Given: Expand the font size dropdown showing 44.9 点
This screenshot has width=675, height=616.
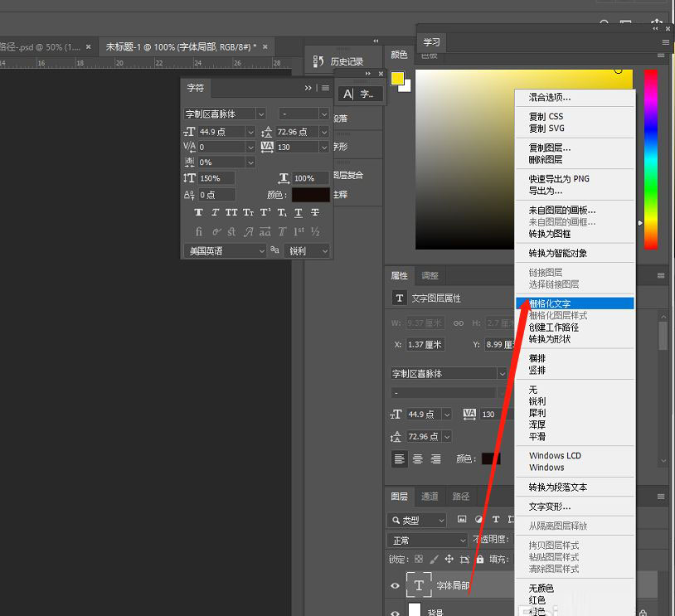Looking at the screenshot, I should (x=250, y=132).
